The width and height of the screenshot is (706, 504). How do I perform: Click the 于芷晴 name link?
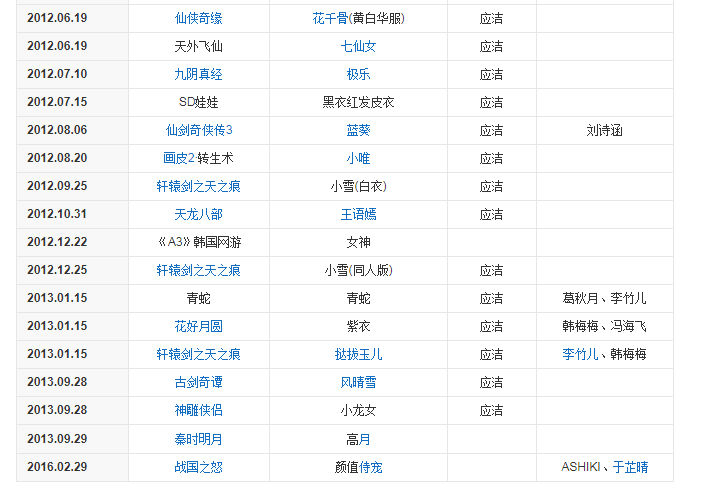pos(630,466)
